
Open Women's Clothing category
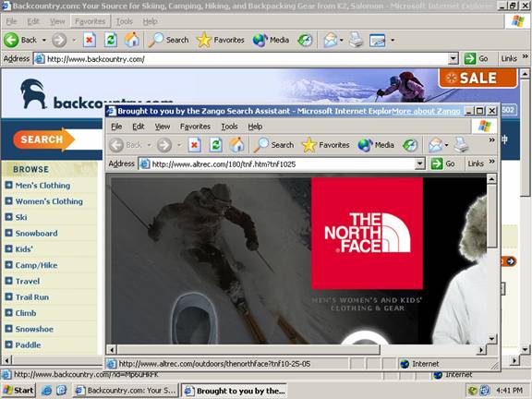coord(49,201)
